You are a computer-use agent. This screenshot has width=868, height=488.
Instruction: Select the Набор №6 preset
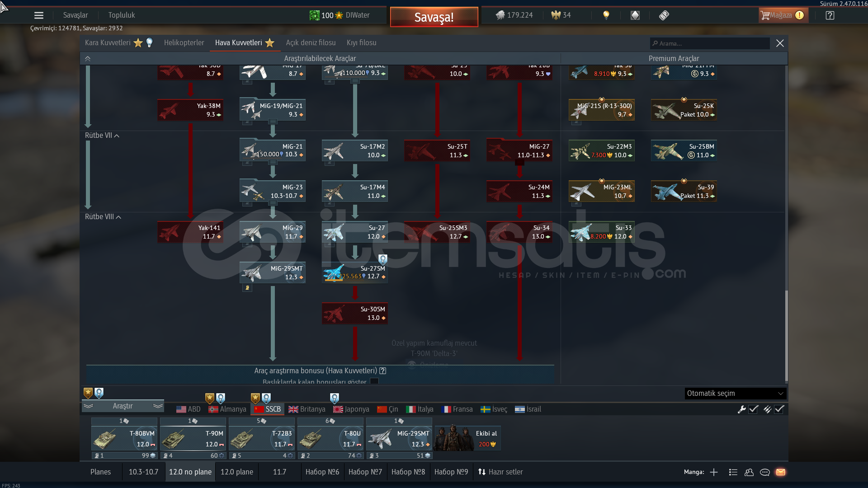[x=322, y=472]
